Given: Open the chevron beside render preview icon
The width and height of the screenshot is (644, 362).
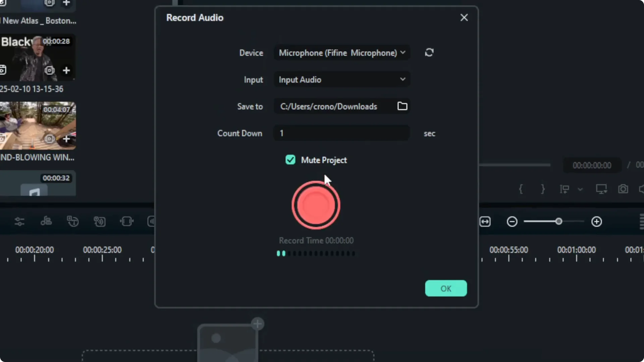Looking at the screenshot, I should tap(580, 189).
